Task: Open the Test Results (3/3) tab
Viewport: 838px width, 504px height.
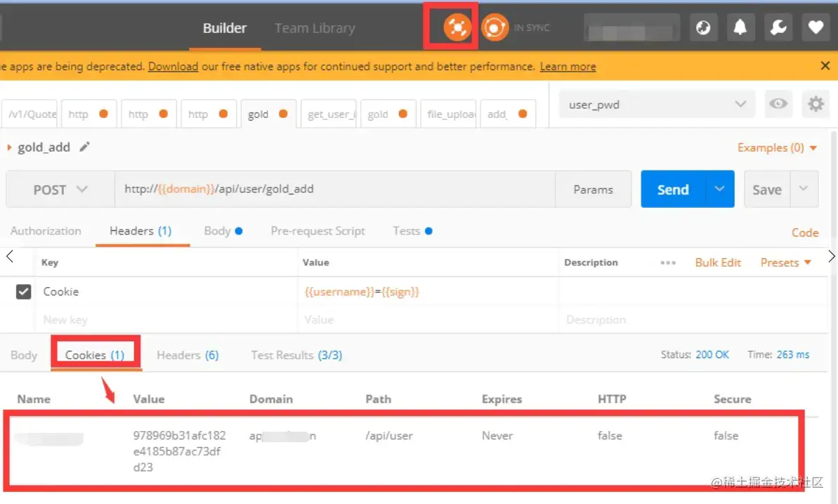Action: [296, 355]
